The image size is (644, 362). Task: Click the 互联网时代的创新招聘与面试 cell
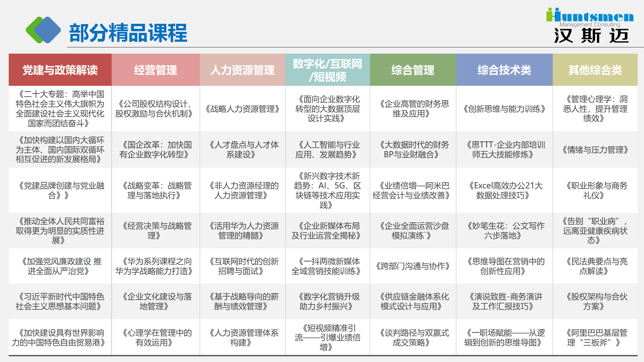point(243,266)
